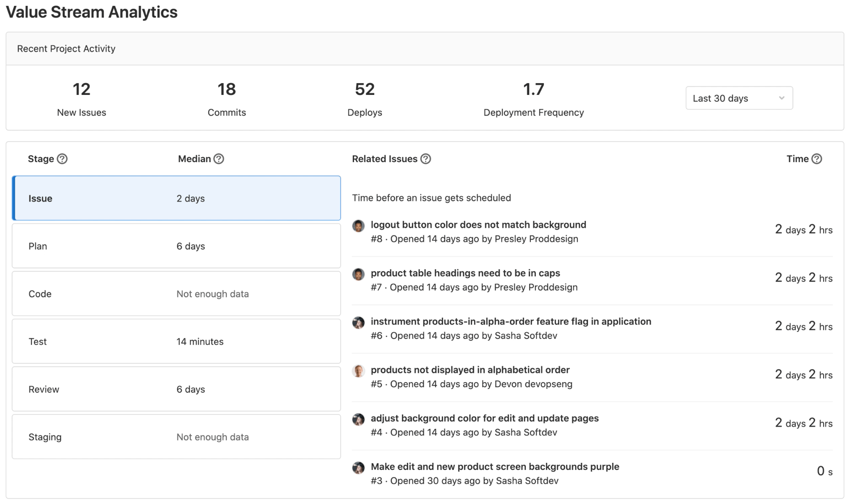Click Sasha Softdev's avatar on issue #3

coord(358,468)
